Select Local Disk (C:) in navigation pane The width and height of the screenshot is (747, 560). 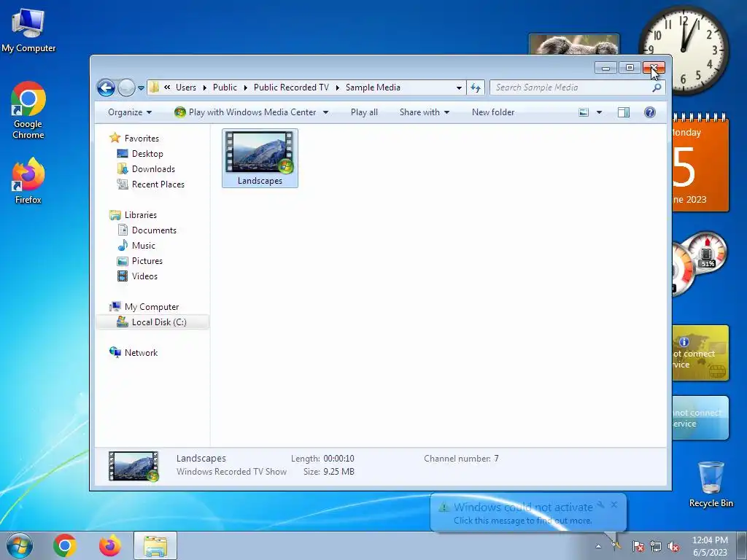pos(152,322)
